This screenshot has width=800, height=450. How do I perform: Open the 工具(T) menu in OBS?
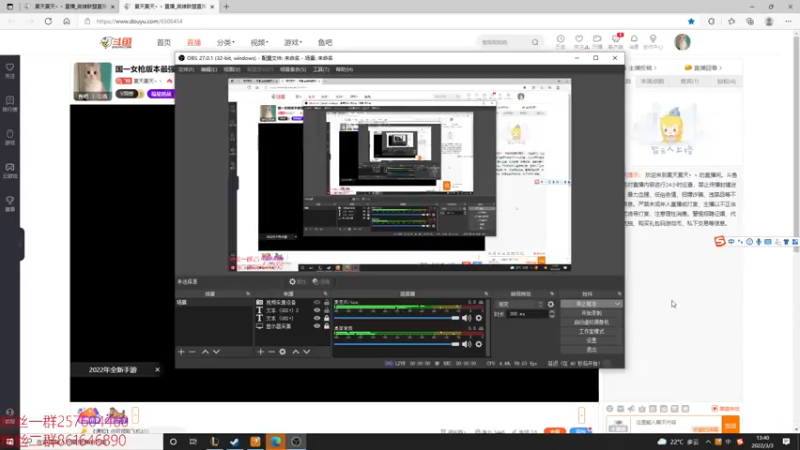click(x=321, y=69)
